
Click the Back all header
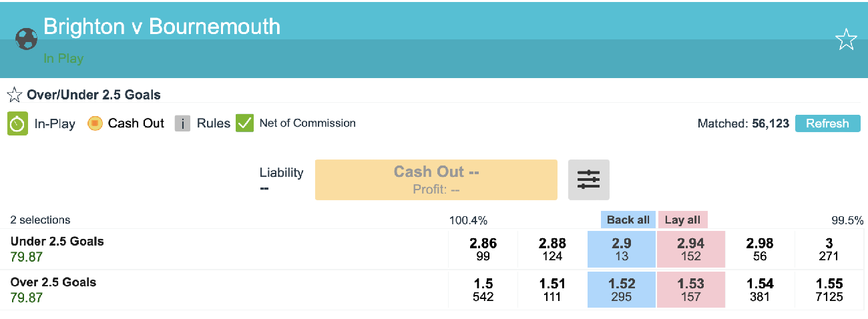(x=628, y=220)
